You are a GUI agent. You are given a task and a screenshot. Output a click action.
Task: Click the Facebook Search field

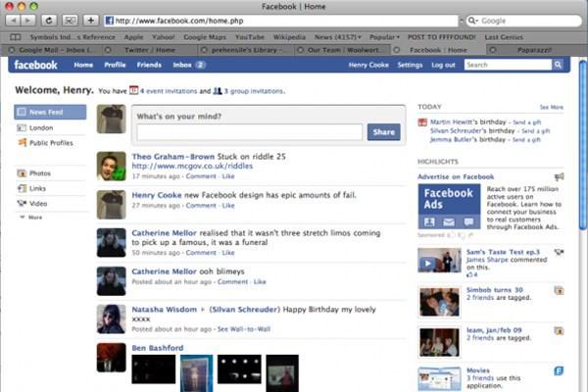(x=508, y=65)
